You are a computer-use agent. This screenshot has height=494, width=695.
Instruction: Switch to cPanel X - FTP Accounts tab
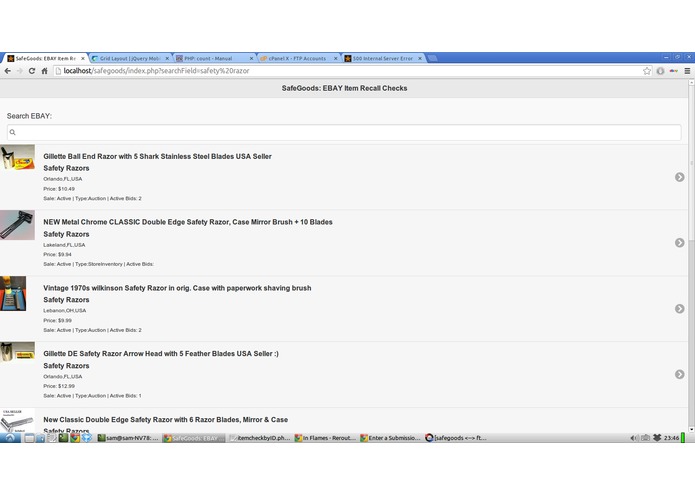[297, 58]
